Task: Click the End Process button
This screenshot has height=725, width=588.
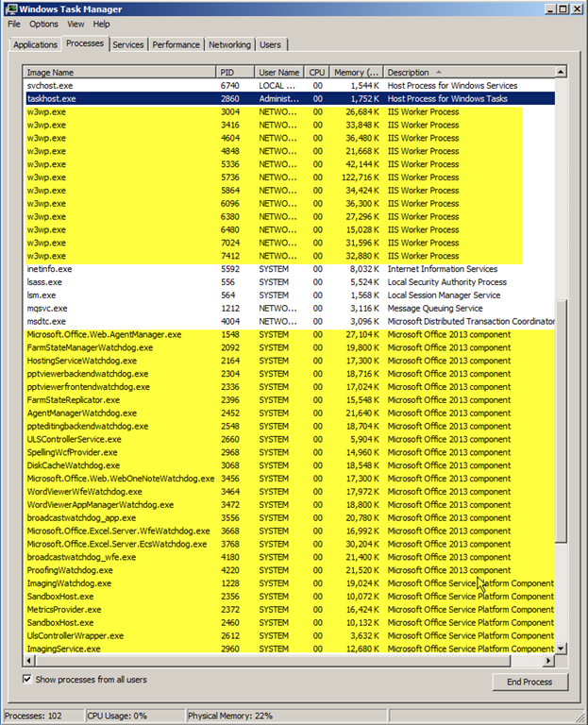Action: click(x=529, y=682)
